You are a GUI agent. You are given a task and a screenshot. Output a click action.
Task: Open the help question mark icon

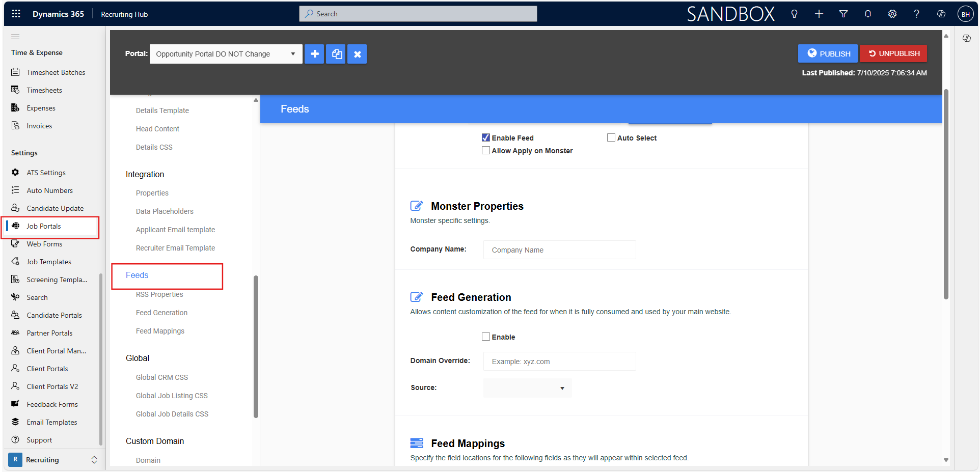click(x=916, y=14)
